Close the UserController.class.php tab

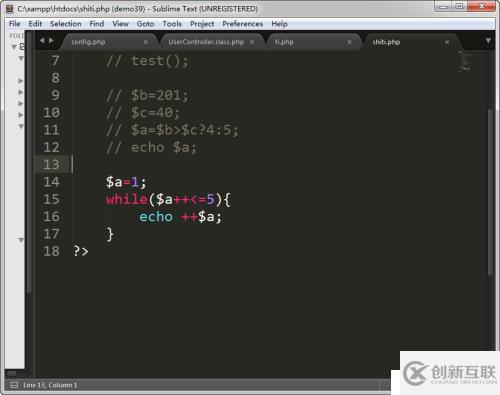[252, 42]
